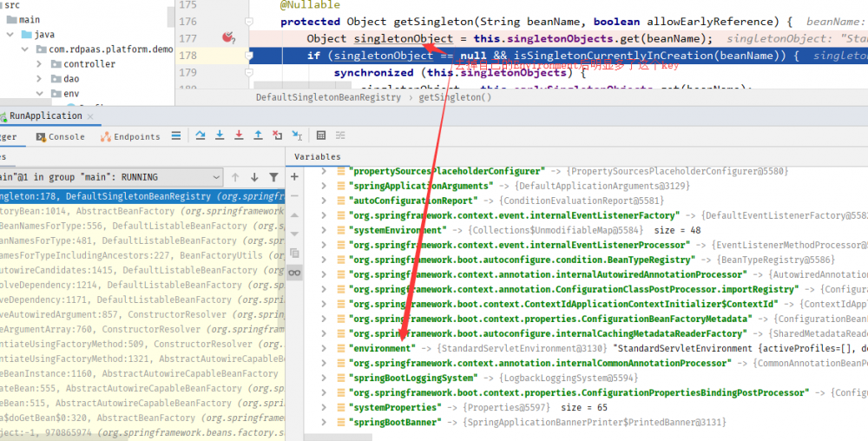Click the Run to Cursor icon

(297, 135)
